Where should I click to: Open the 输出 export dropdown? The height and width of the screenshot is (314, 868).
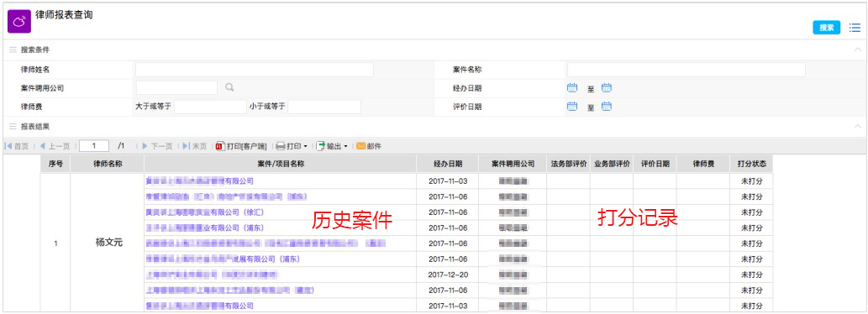[x=332, y=146]
